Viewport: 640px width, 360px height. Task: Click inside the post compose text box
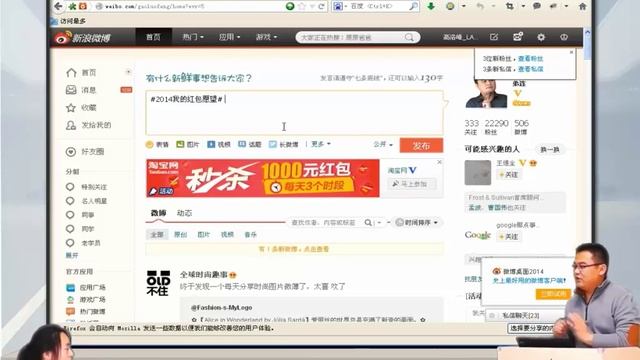294,113
